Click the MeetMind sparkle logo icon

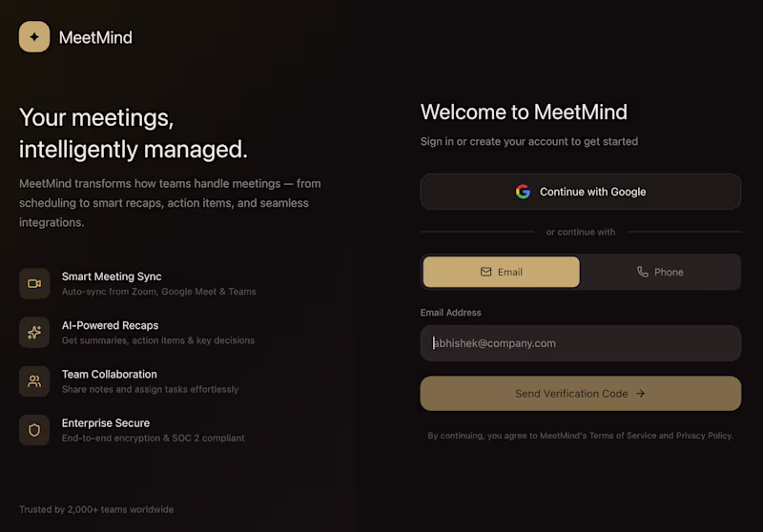(x=34, y=37)
